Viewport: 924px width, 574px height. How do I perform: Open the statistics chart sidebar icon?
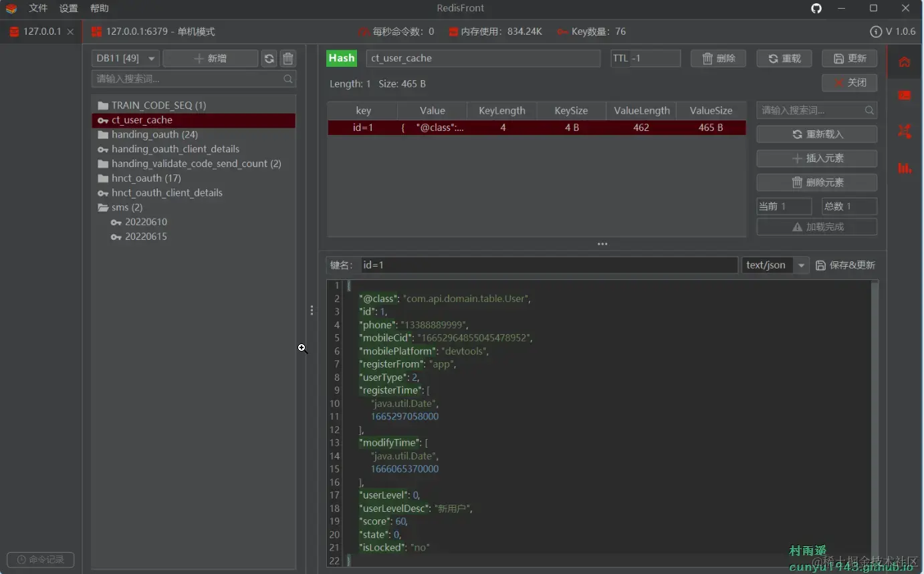(905, 168)
